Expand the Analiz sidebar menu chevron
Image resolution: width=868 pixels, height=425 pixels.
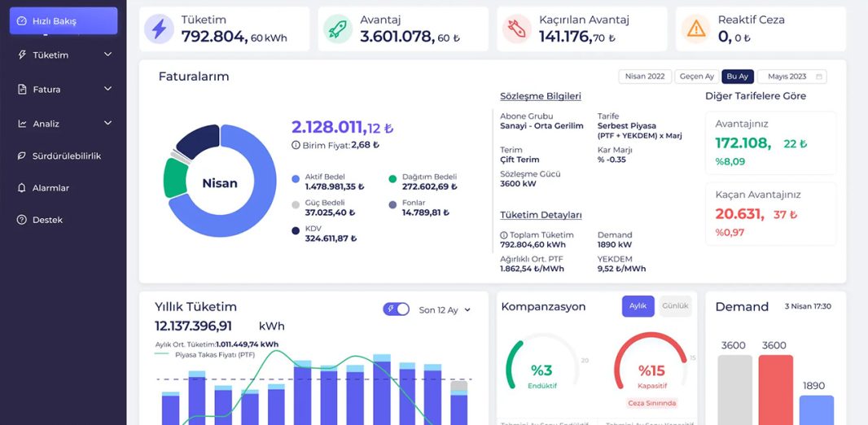click(x=108, y=123)
